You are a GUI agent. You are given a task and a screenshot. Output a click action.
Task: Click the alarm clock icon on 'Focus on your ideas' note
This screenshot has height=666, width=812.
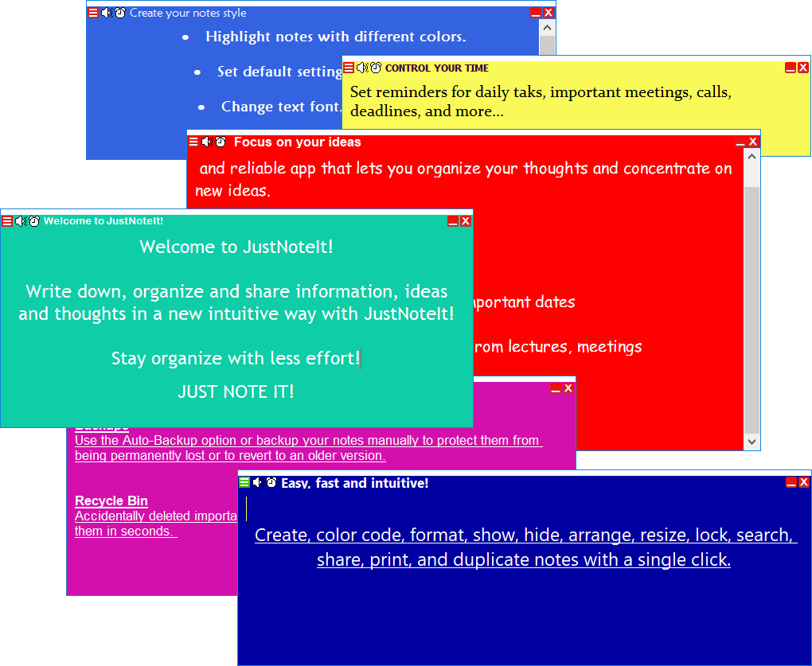tap(221, 142)
